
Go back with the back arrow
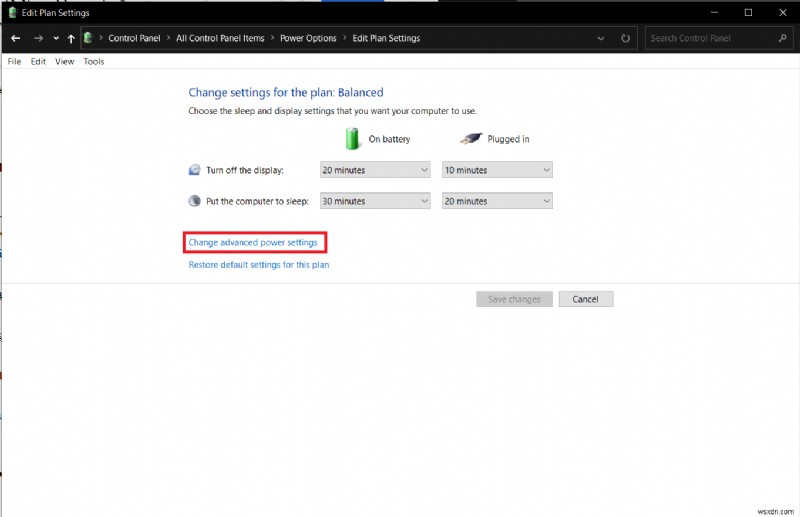tap(16, 38)
